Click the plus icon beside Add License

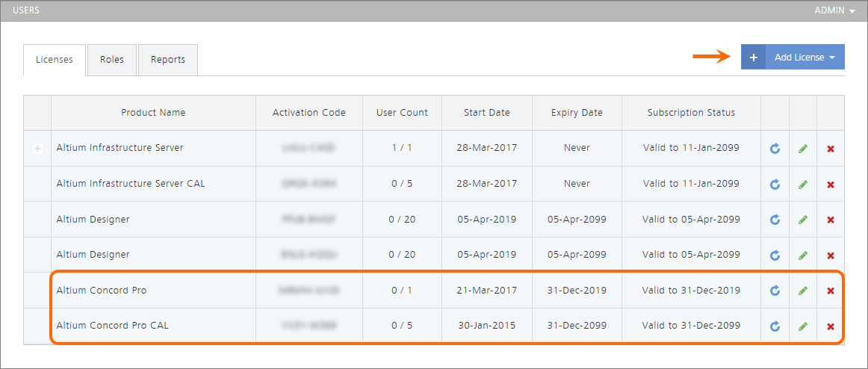[753, 58]
